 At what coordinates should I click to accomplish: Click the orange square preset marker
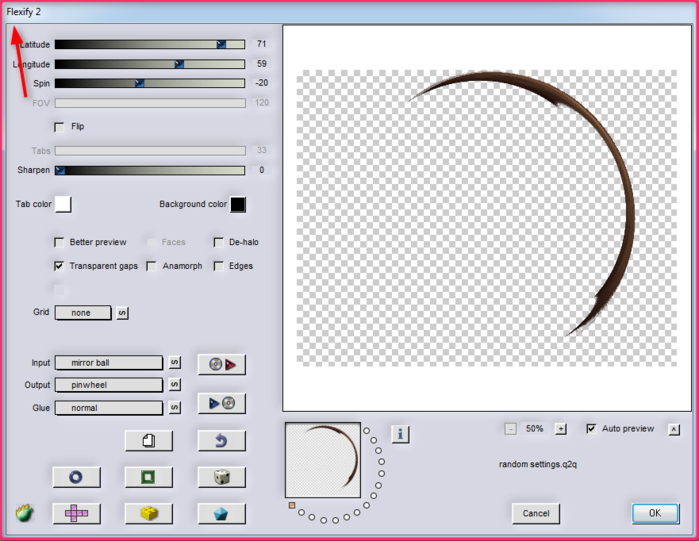292,505
